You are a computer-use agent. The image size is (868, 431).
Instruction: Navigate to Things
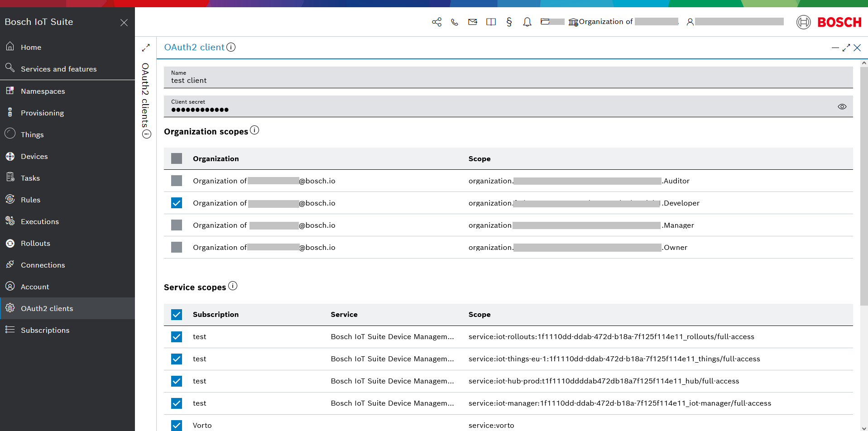67,134
